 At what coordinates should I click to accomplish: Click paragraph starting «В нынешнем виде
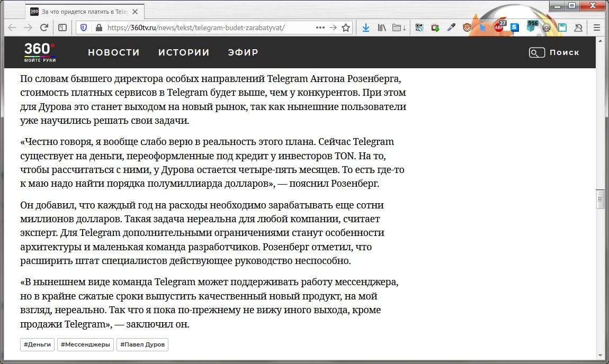click(209, 303)
